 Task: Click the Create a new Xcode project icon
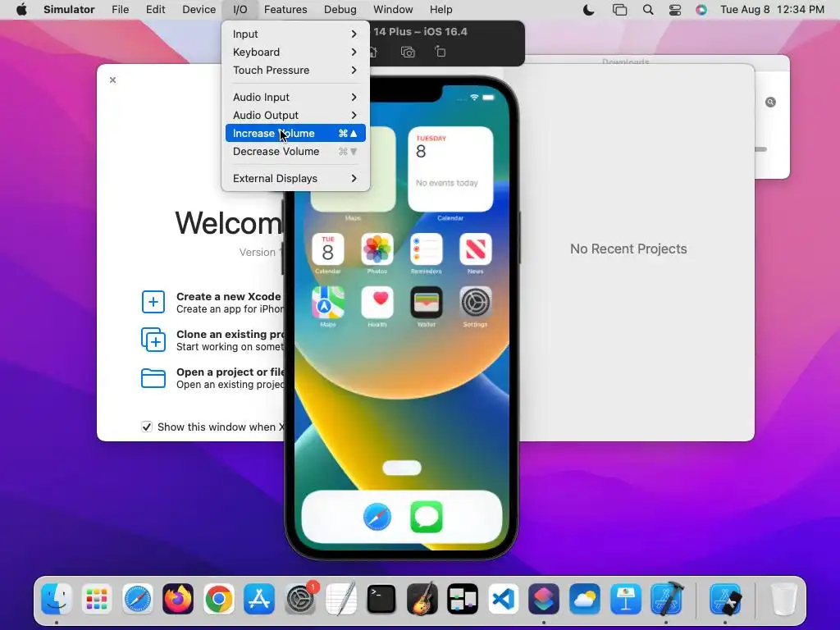pyautogui.click(x=153, y=302)
